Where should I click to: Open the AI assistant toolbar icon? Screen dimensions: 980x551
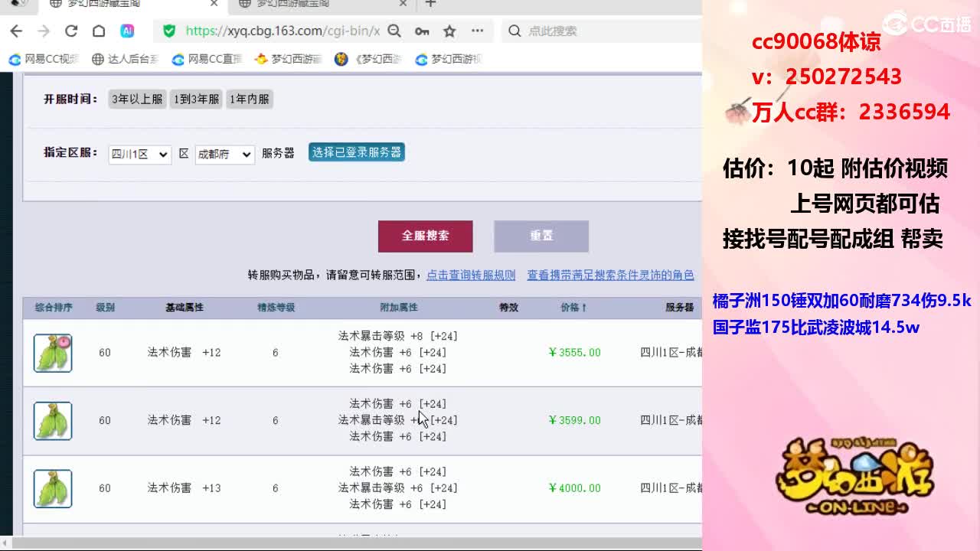tap(127, 31)
